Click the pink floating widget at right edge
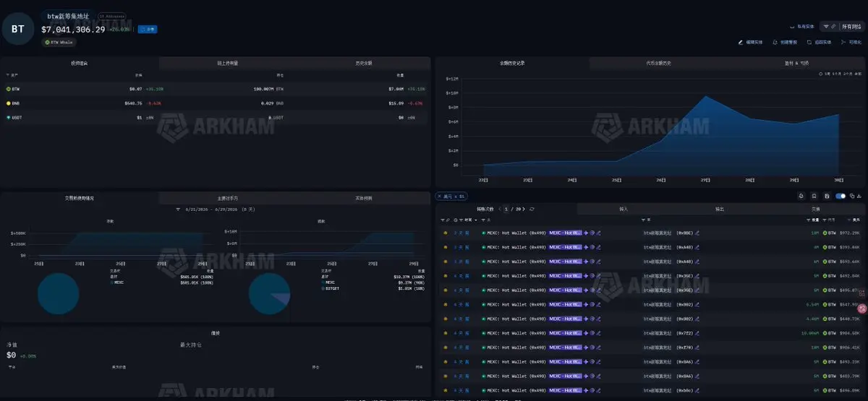This screenshot has height=401, width=868. pyautogui.click(x=862, y=309)
